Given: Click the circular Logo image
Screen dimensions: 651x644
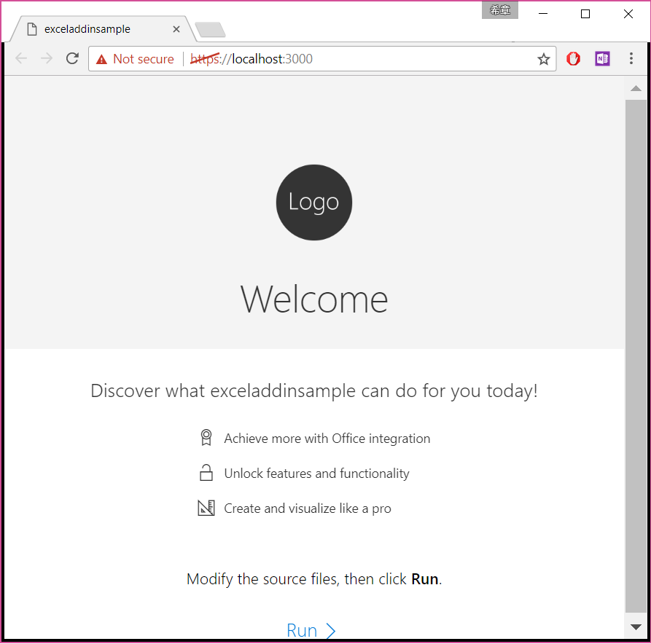Looking at the screenshot, I should pos(313,203).
